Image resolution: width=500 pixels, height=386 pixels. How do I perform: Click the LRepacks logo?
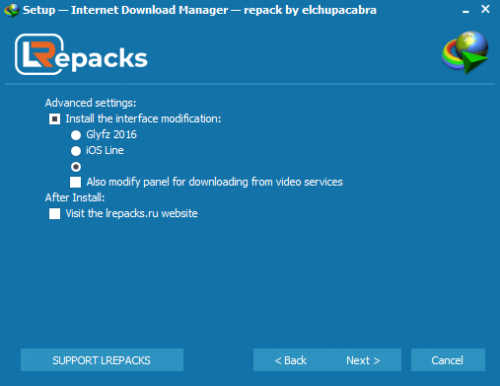tap(81, 54)
